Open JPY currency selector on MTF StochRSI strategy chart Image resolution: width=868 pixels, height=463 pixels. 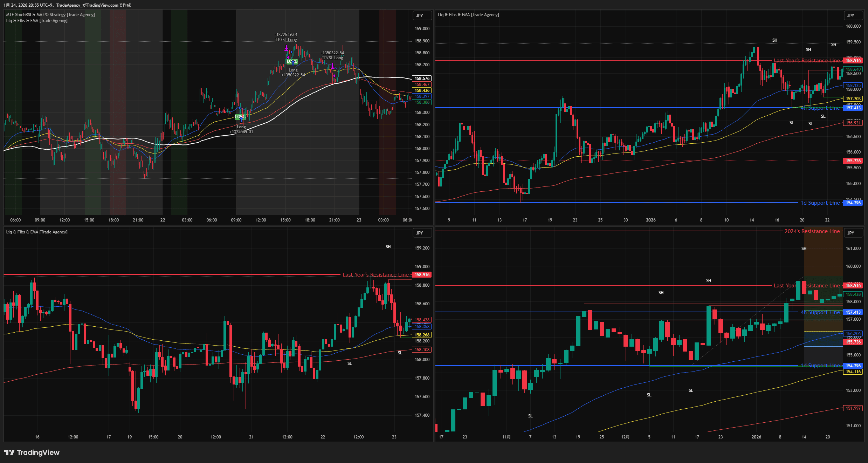click(x=420, y=15)
